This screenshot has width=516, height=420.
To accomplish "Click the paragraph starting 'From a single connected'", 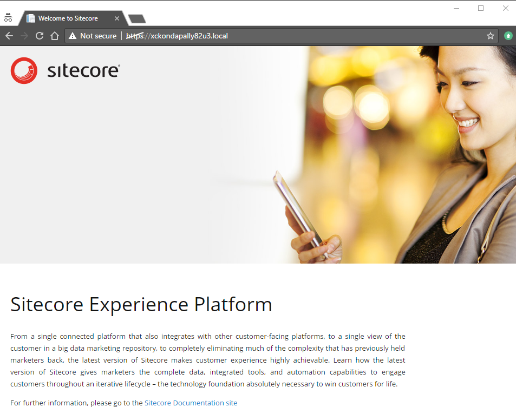I will [208, 360].
